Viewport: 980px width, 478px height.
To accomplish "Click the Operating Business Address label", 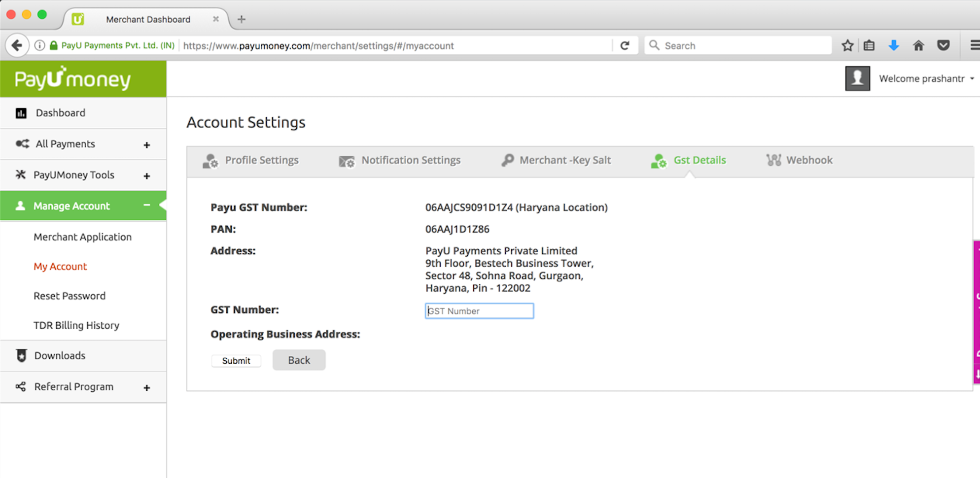I will (x=285, y=334).
